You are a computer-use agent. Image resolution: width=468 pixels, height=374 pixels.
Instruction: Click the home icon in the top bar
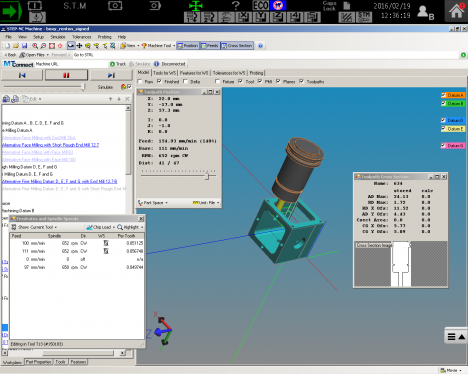point(456,11)
